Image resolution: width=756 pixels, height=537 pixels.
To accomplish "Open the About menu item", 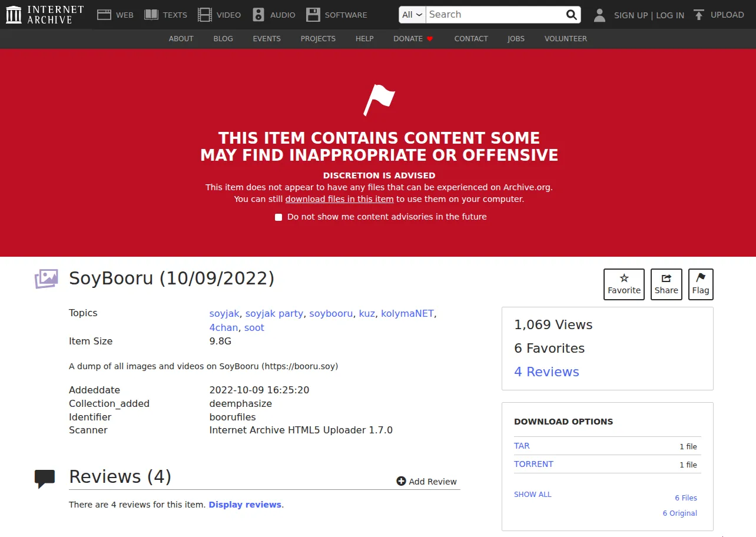I will [181, 39].
